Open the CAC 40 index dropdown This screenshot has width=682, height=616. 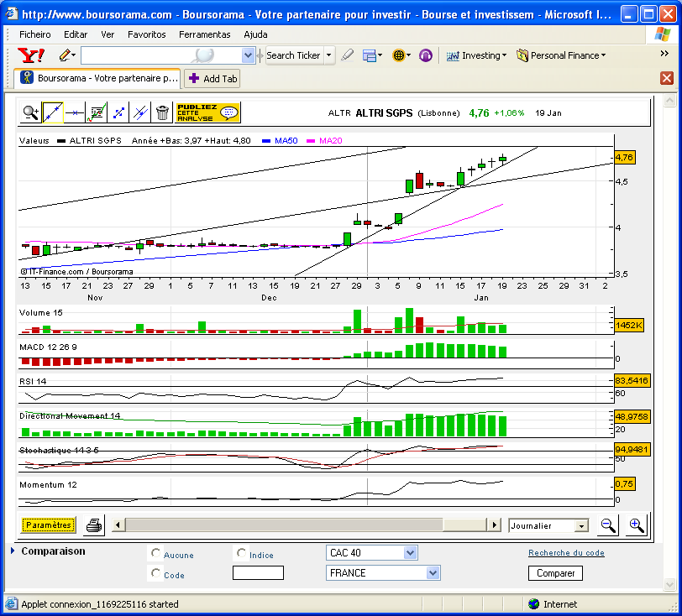pyautogui.click(x=371, y=553)
